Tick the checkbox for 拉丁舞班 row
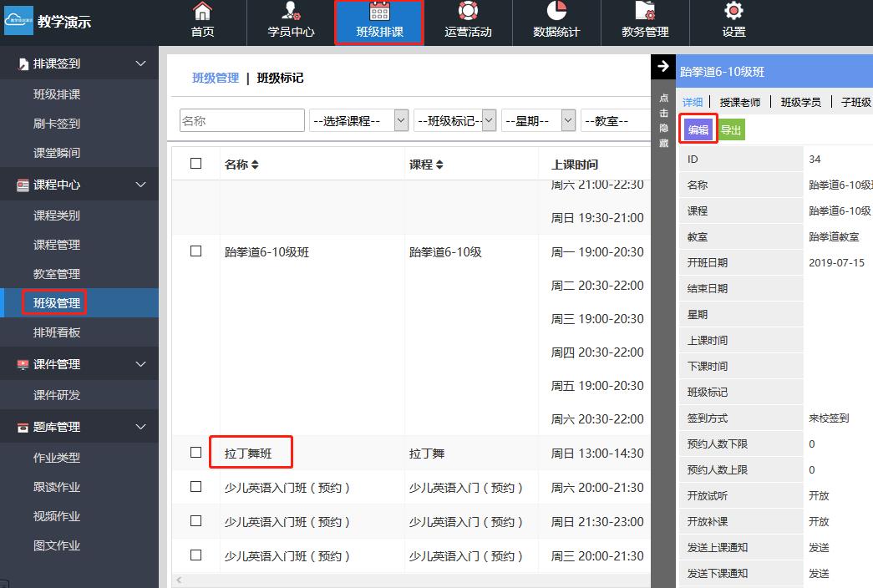The width and height of the screenshot is (873, 588). click(196, 453)
